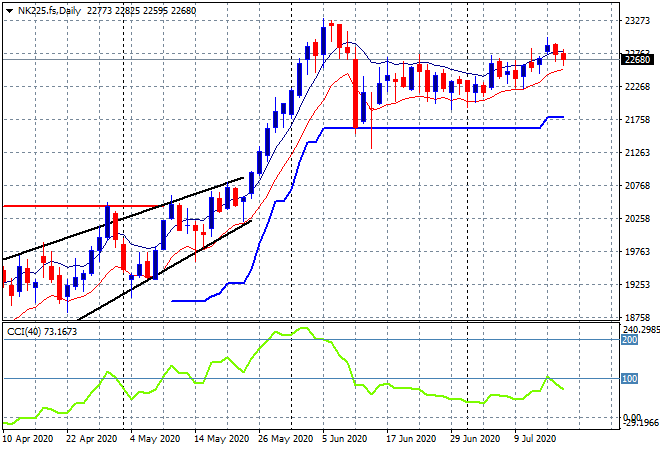660x450 pixels.
Task: Select the 17 Jun 2020 date label
Action: 411,439
